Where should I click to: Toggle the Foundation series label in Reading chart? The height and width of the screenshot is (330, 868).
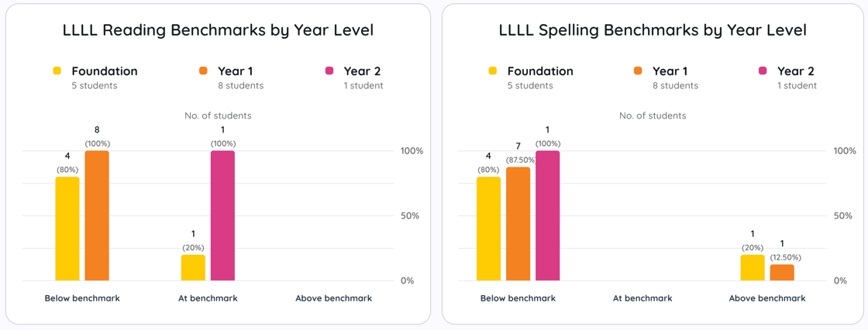[x=104, y=71]
